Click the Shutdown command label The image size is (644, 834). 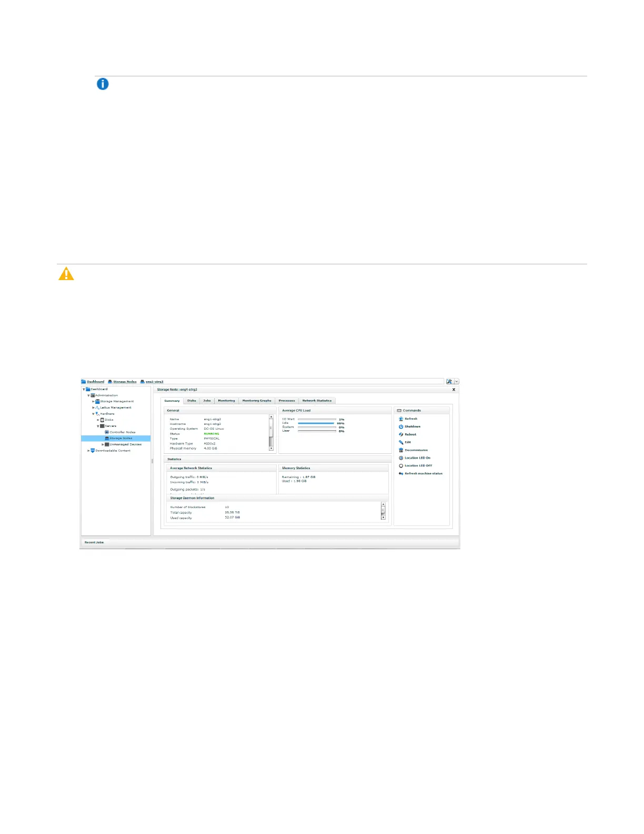412,427
